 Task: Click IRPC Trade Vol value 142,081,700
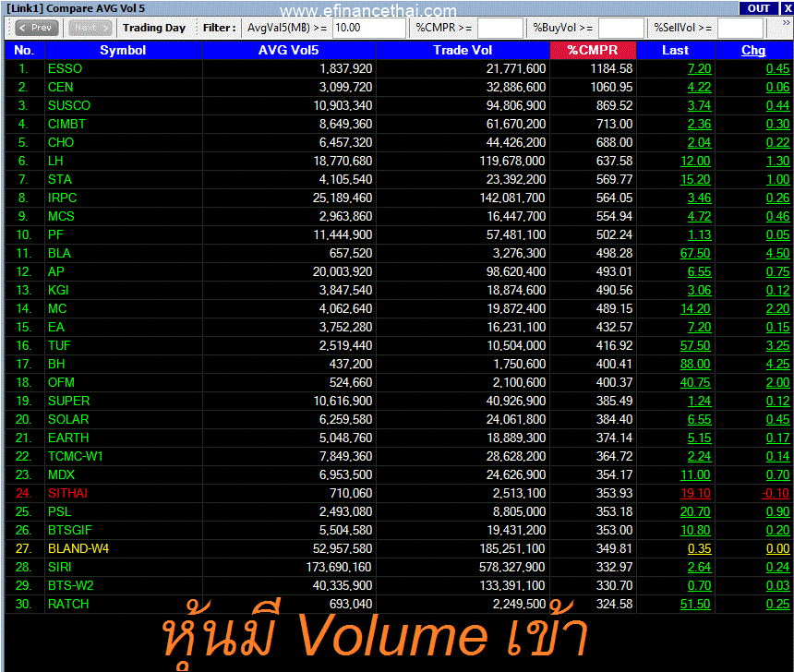512,198
